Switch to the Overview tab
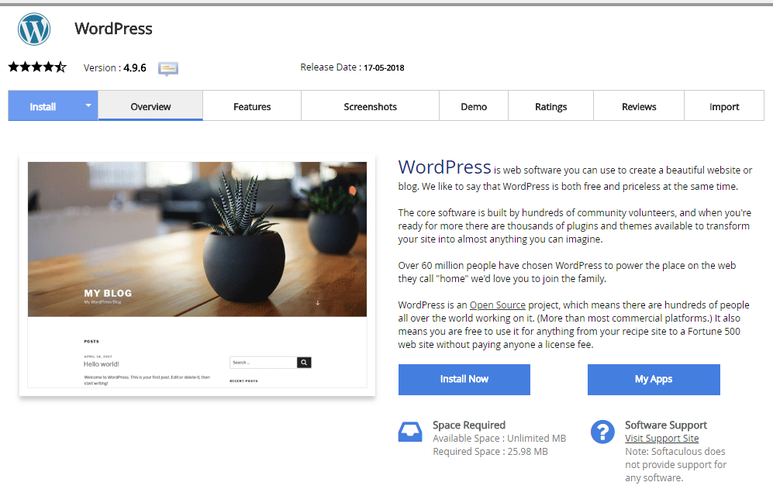Viewport: 773px width, 489px height. (x=150, y=106)
